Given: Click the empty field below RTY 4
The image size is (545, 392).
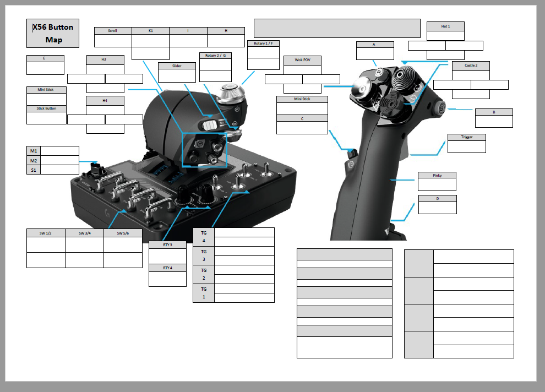Looking at the screenshot, I should tap(167, 279).
